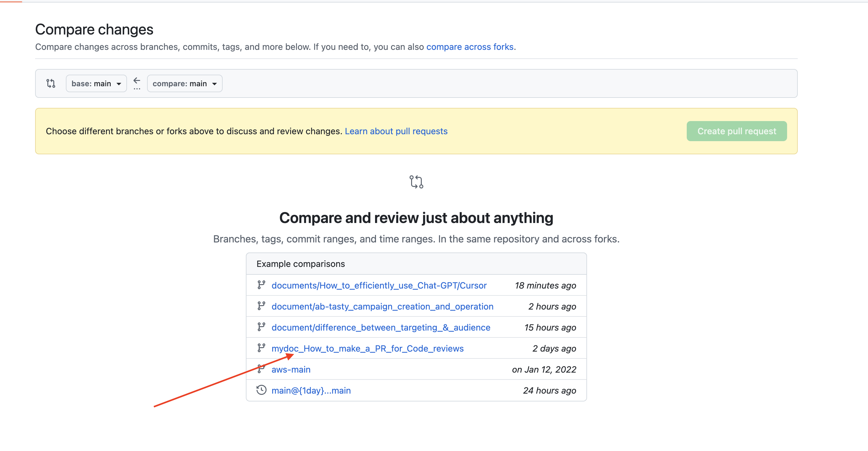
Task: Click the left arrow between branch selectors
Action: [x=136, y=81]
